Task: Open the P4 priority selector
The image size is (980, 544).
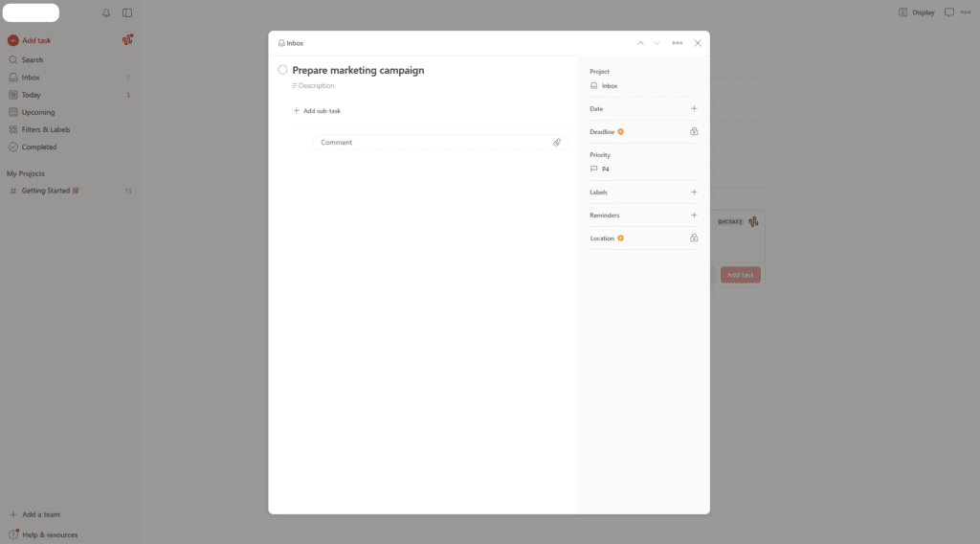Action: [600, 169]
